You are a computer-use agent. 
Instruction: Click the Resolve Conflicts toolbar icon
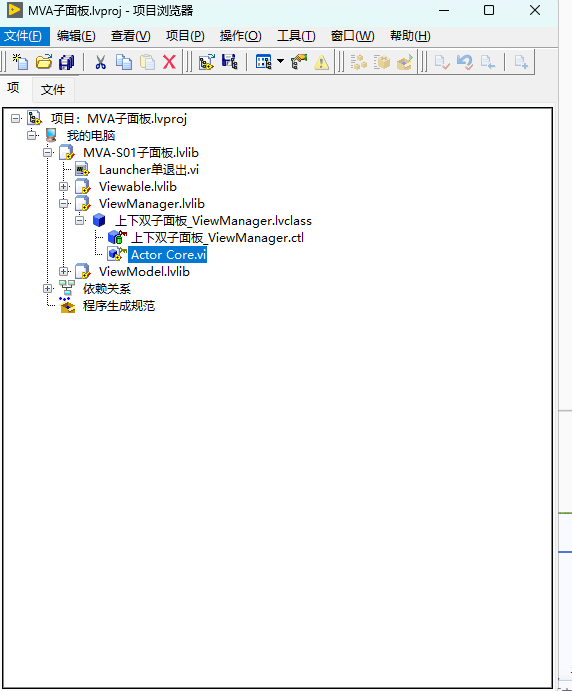tap(299, 62)
